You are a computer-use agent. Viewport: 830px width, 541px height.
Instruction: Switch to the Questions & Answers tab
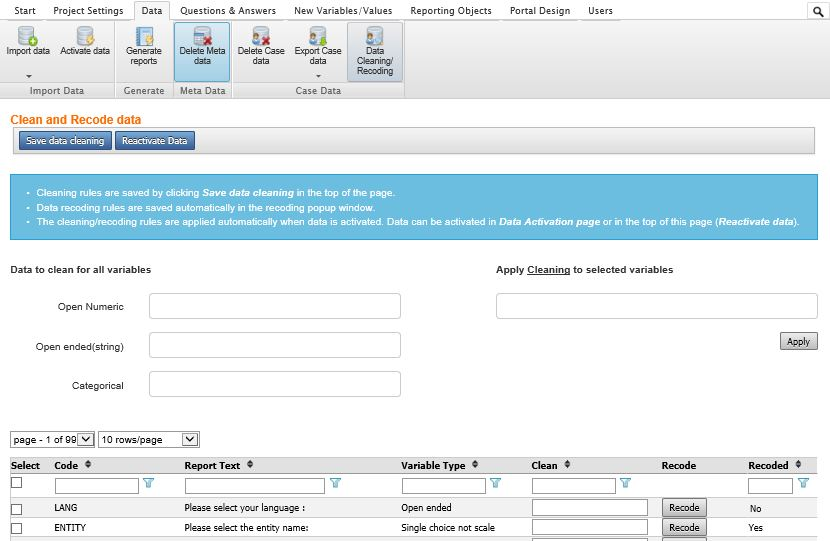(x=227, y=11)
